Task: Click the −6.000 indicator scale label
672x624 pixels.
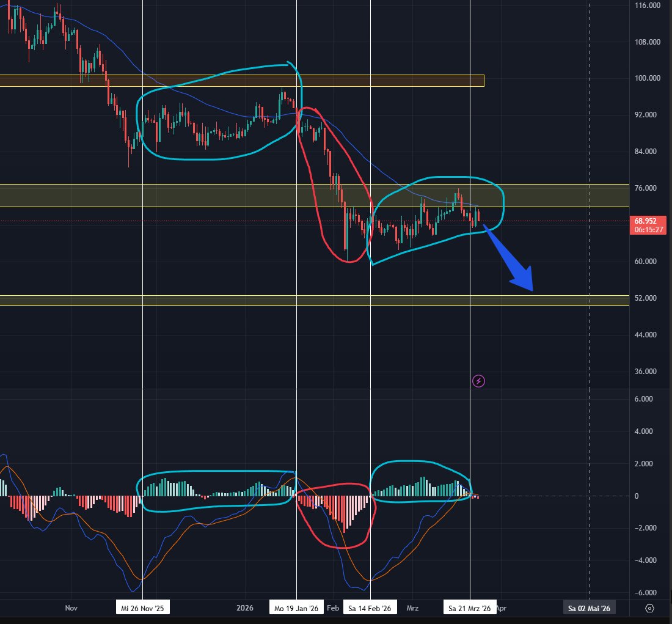Action: click(x=646, y=593)
